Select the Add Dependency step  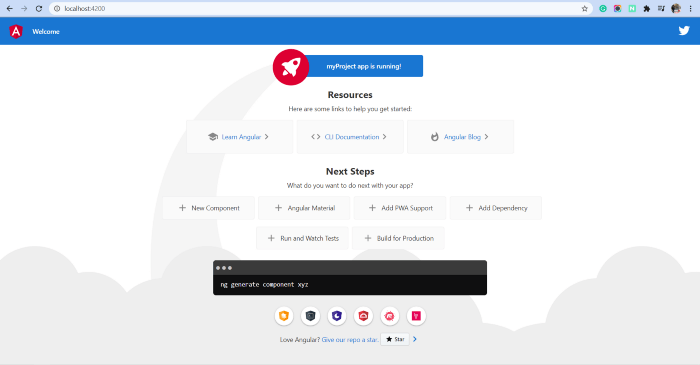tap(496, 208)
